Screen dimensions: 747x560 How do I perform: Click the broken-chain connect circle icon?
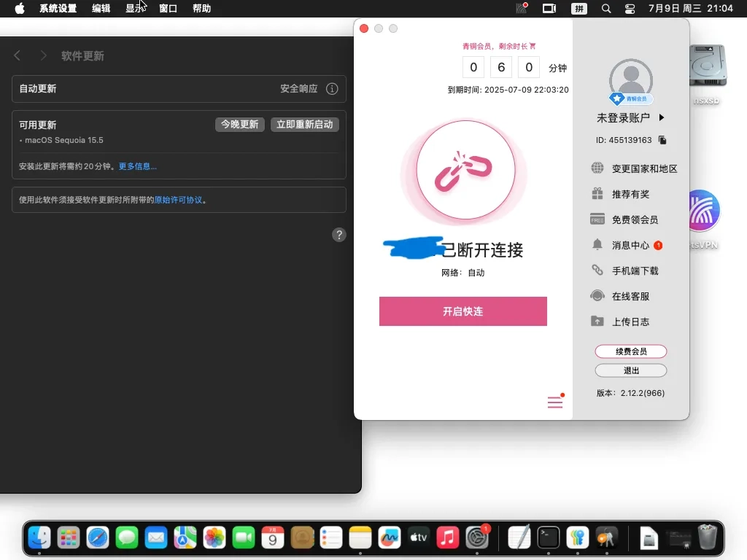pyautogui.click(x=465, y=169)
